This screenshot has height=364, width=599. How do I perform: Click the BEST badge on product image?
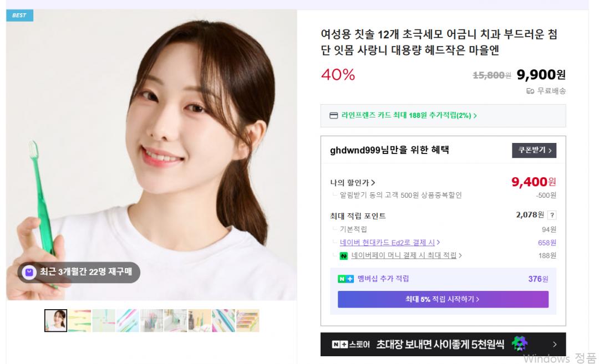(x=19, y=16)
